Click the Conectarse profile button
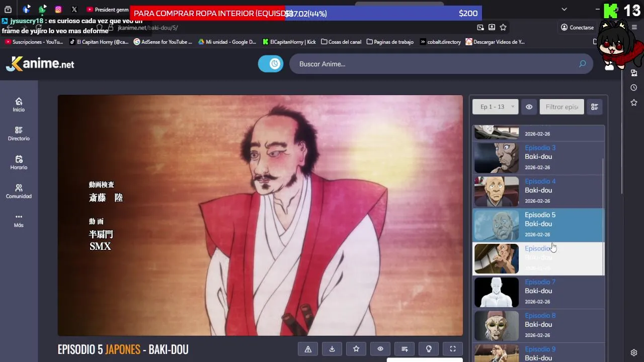The height and width of the screenshot is (362, 644). pos(577,27)
